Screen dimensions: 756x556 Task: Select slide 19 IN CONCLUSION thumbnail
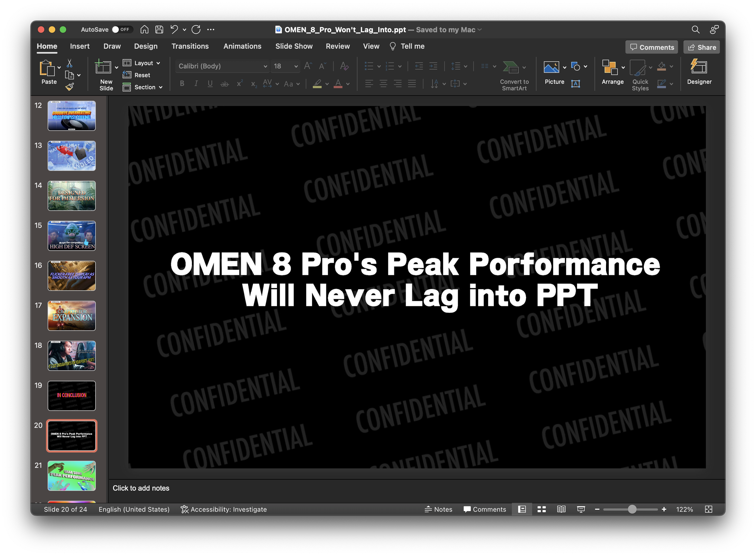pos(72,396)
